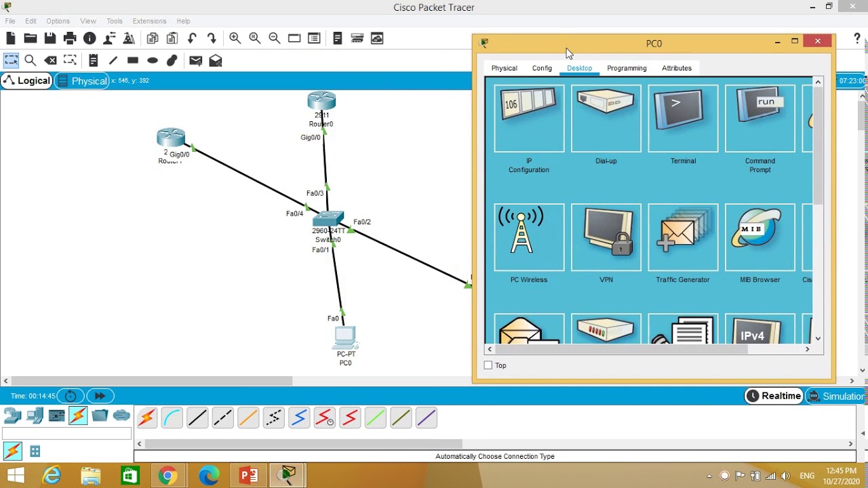Screen dimensions: 868x488
Task: Enable the Top checkbox in PC0 window
Action: click(488, 365)
